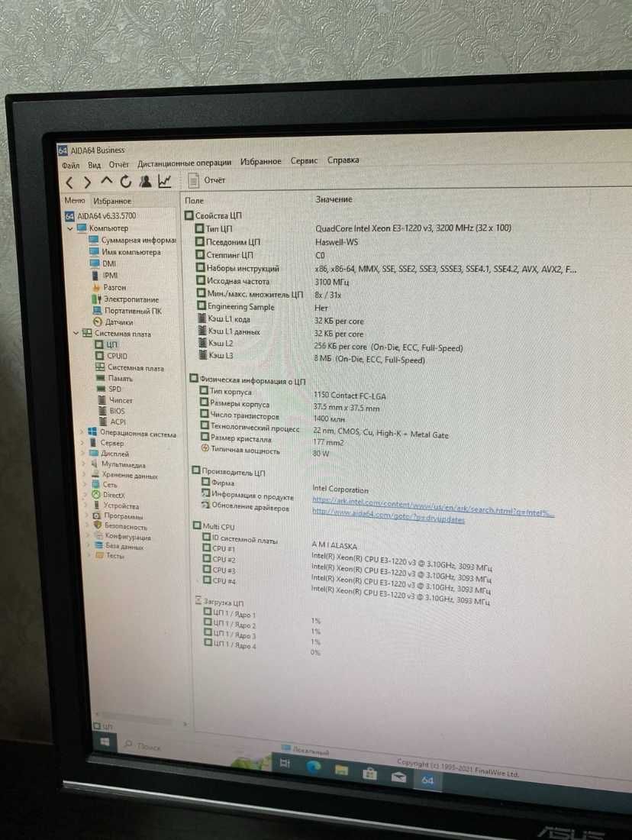Screen dimensions: 632x840
Task: Open the remote user manager icon
Action: pos(145,181)
